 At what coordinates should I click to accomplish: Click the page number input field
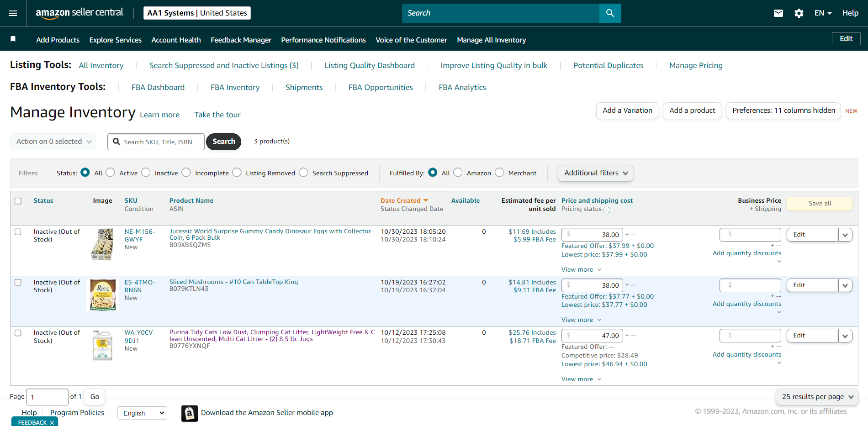[x=48, y=397]
